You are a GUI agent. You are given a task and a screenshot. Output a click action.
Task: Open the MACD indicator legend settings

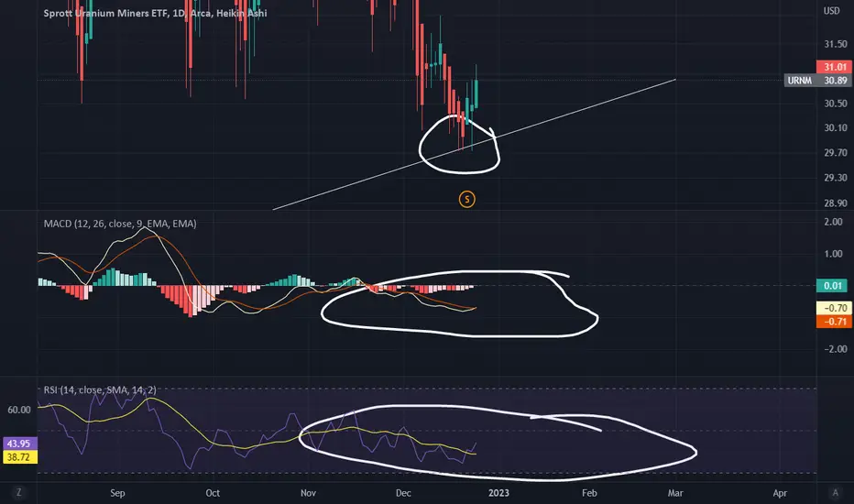(120, 224)
